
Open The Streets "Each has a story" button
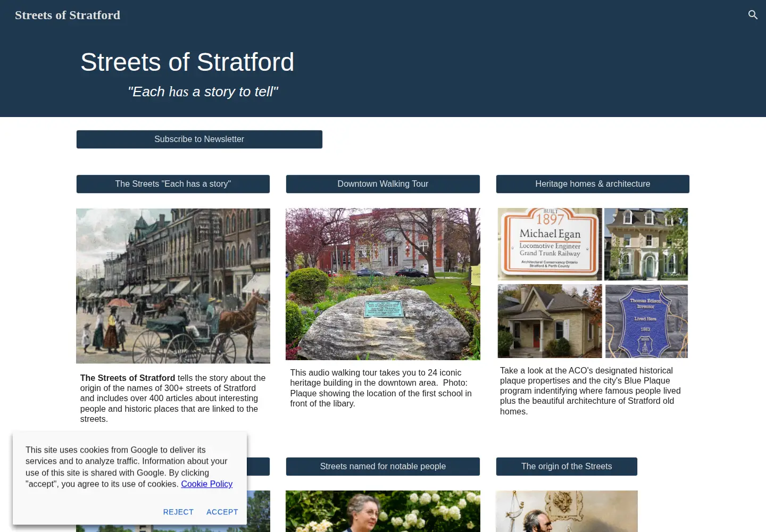[173, 184]
